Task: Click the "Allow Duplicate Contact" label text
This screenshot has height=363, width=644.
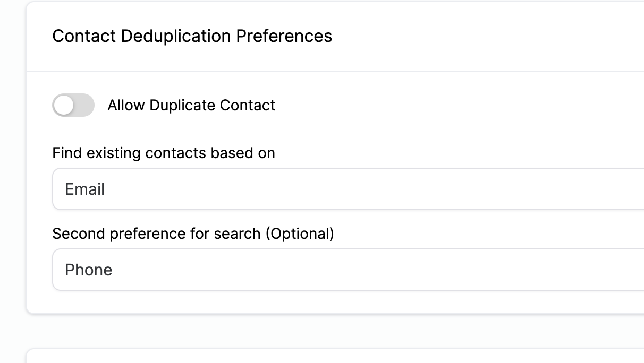Action: 191,105
